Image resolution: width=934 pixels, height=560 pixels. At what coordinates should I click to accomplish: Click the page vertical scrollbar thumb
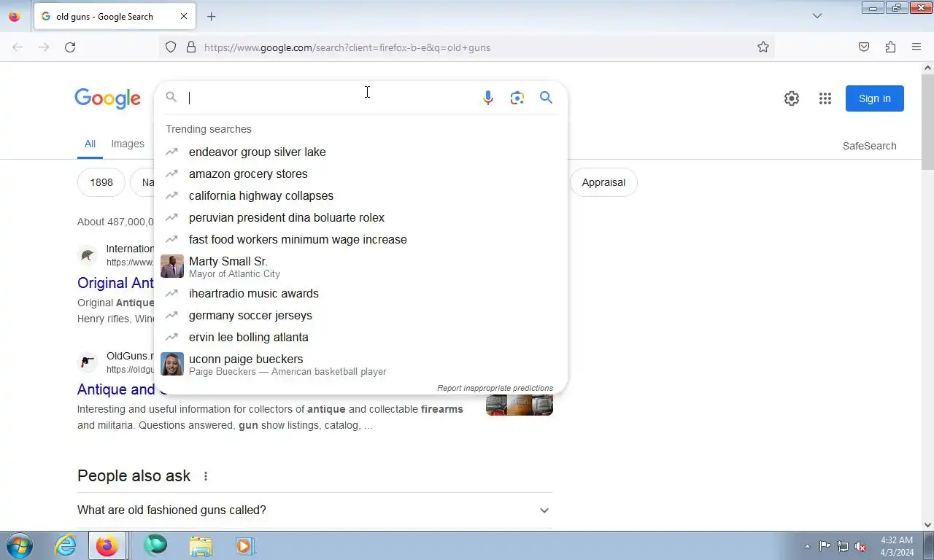click(927, 122)
